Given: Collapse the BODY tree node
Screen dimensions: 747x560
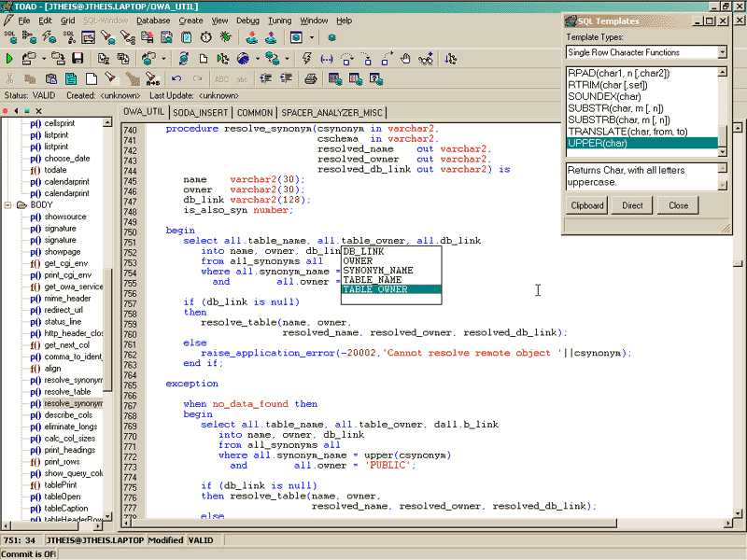Looking at the screenshot, I should point(7,205).
